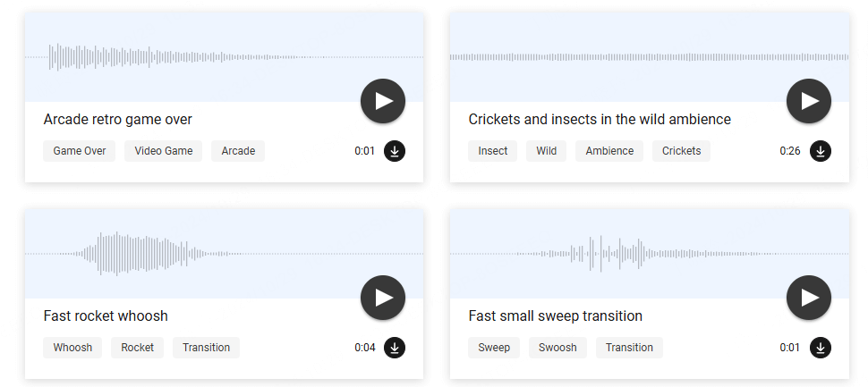
Task: Pick the Swoosh tag
Action: pyautogui.click(x=557, y=348)
